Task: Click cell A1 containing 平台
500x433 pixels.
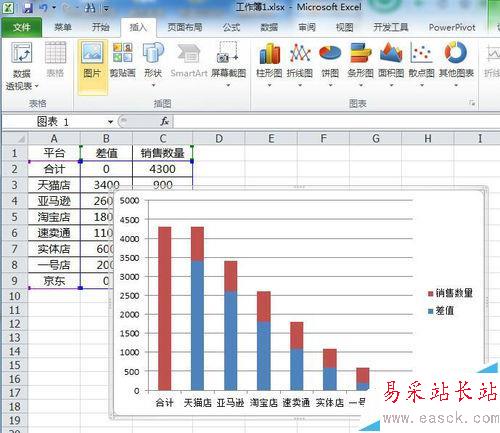Action: [x=54, y=153]
